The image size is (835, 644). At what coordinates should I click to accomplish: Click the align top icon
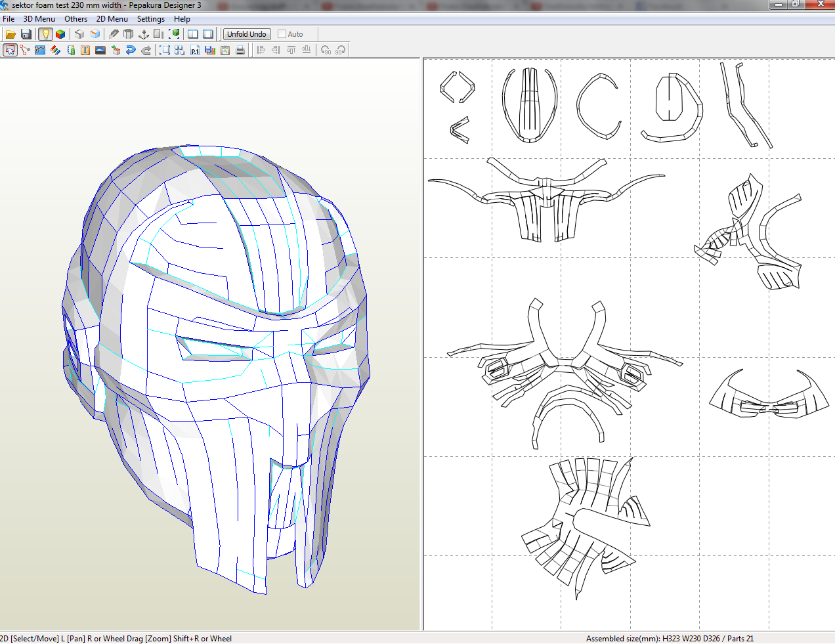pyautogui.click(x=291, y=50)
